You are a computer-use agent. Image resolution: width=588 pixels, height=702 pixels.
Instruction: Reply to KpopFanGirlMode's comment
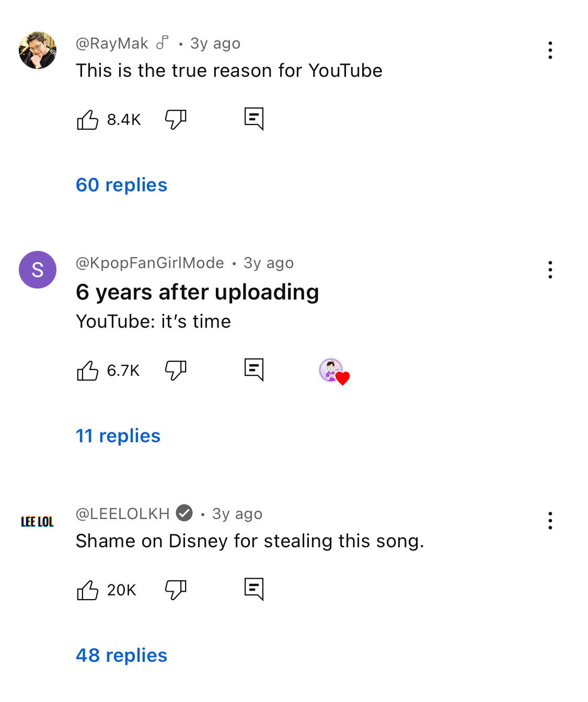(x=254, y=370)
